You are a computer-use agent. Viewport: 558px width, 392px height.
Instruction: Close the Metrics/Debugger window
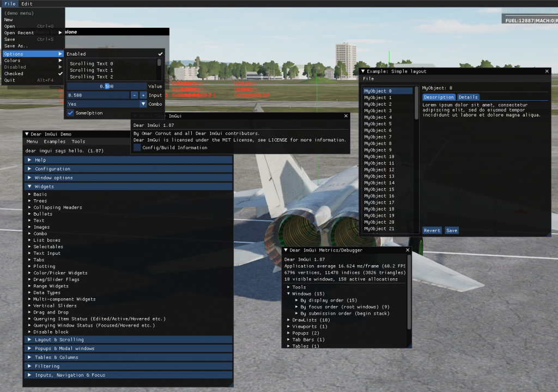pyautogui.click(x=408, y=250)
